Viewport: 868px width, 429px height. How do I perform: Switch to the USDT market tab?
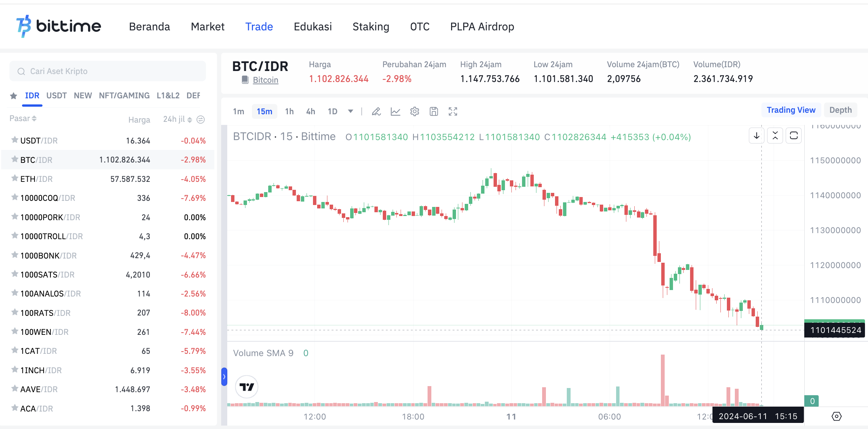[56, 96]
